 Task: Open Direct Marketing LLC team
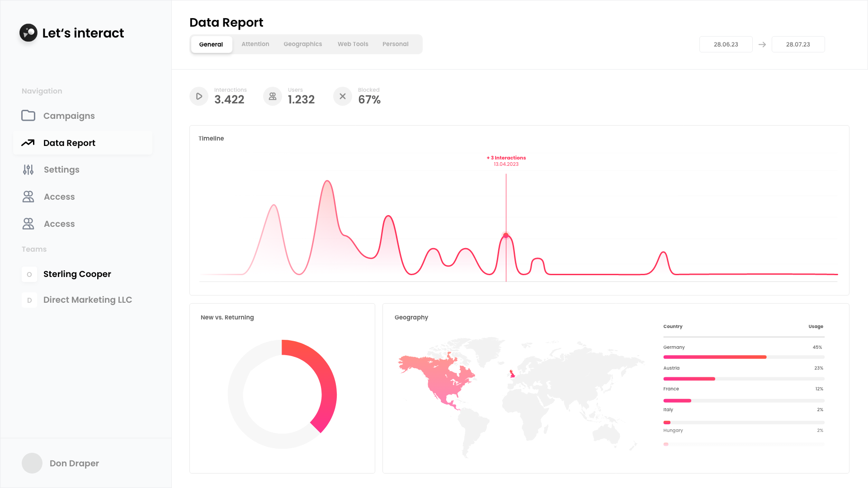[x=87, y=300]
